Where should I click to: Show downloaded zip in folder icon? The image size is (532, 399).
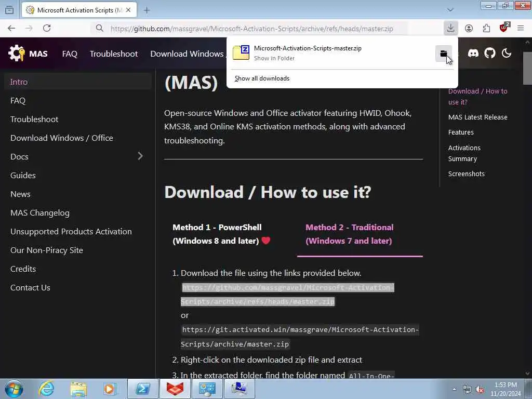(444, 54)
